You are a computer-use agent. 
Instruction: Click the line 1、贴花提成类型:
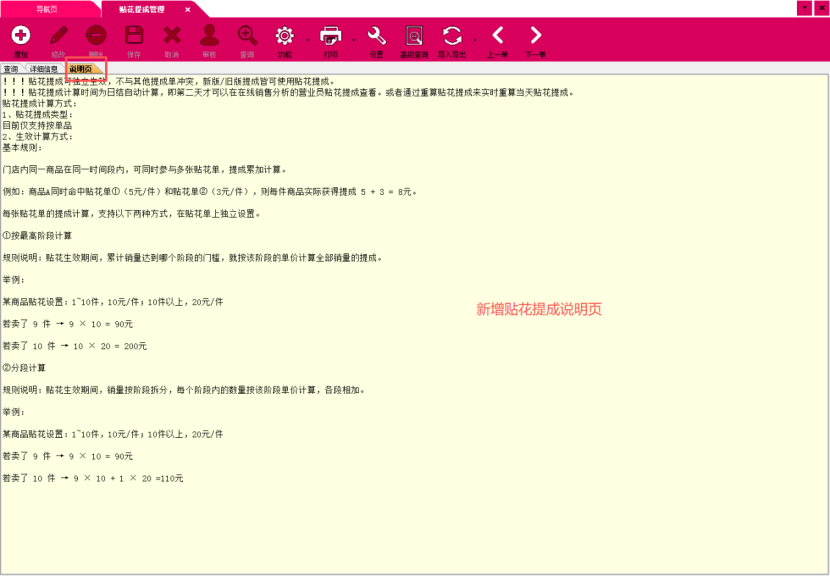click(38, 115)
